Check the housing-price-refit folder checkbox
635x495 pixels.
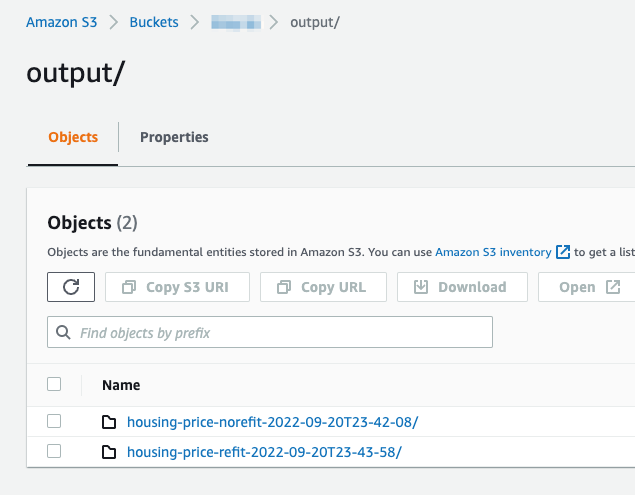[54, 451]
